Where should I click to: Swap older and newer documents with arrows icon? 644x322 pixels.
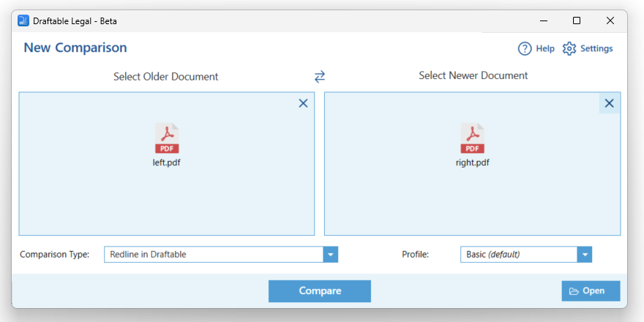click(x=320, y=77)
